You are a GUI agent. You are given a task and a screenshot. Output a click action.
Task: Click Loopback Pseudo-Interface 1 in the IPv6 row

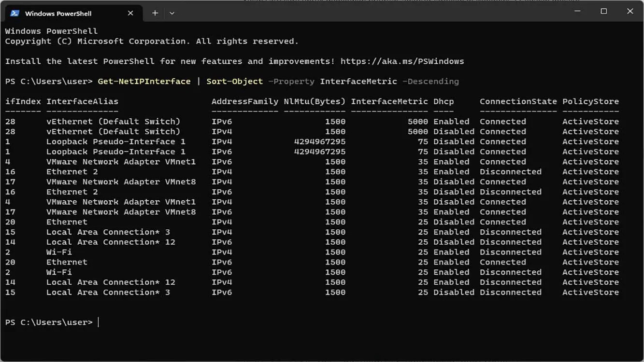116,152
